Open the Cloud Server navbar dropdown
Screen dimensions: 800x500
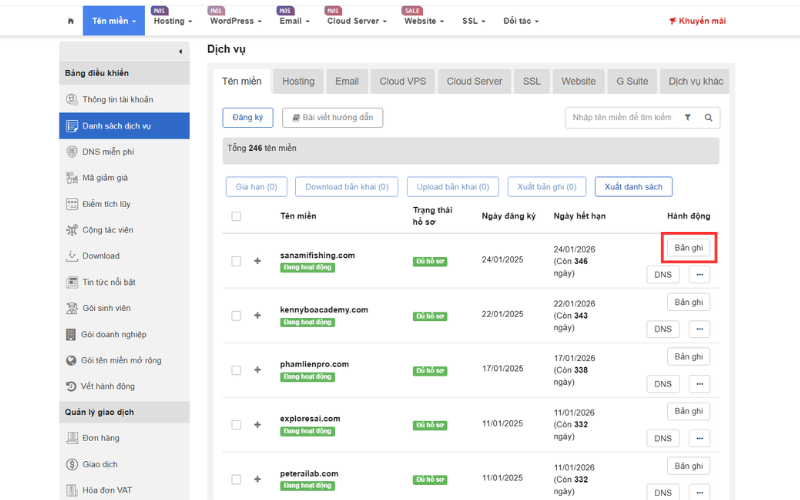[x=357, y=21]
